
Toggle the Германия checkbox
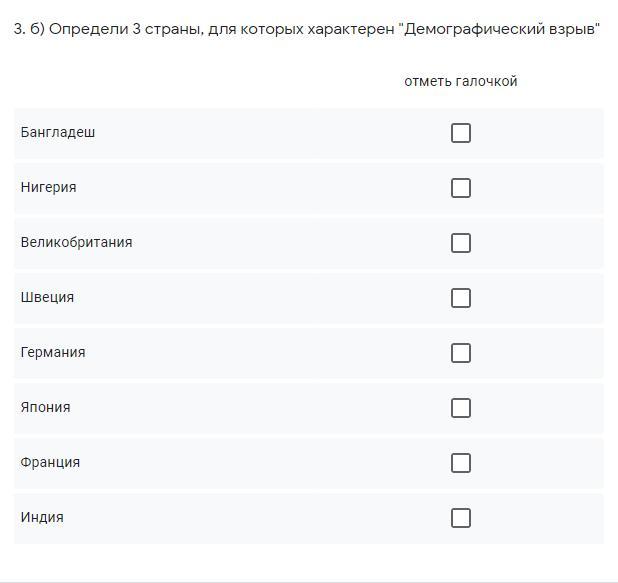pos(461,353)
